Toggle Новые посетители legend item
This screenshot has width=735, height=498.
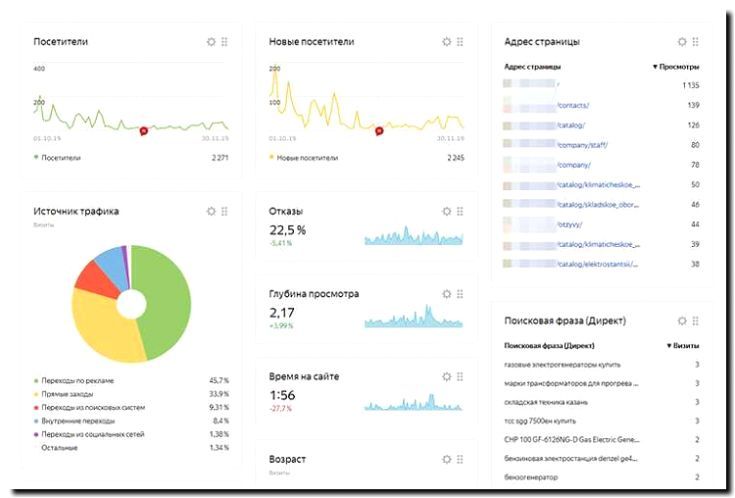(x=307, y=157)
